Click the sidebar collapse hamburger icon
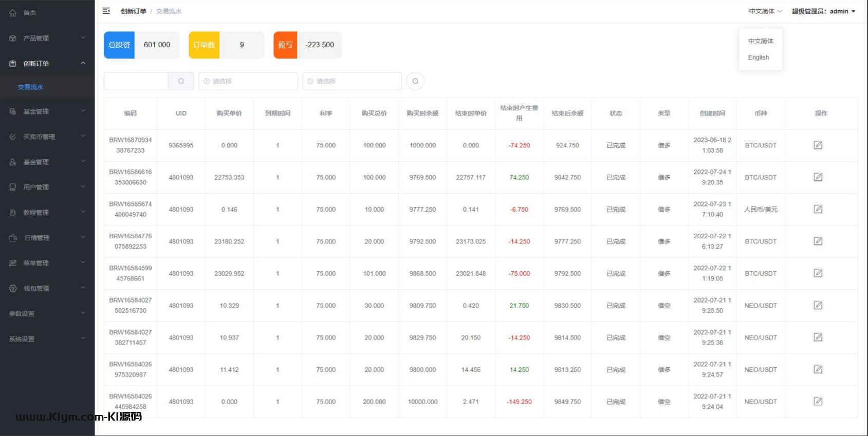Image resolution: width=868 pixels, height=436 pixels. [106, 11]
